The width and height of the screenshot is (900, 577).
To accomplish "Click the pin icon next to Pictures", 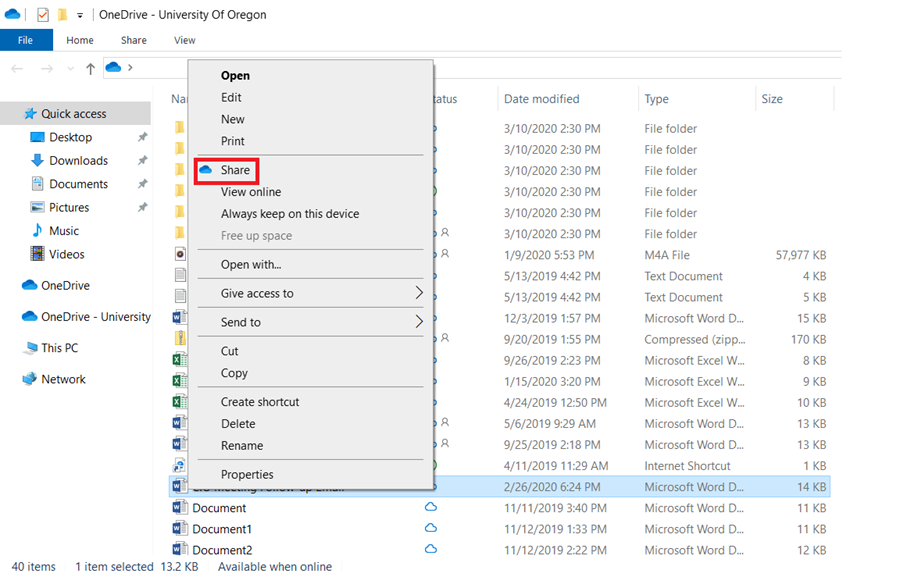I will (x=142, y=207).
